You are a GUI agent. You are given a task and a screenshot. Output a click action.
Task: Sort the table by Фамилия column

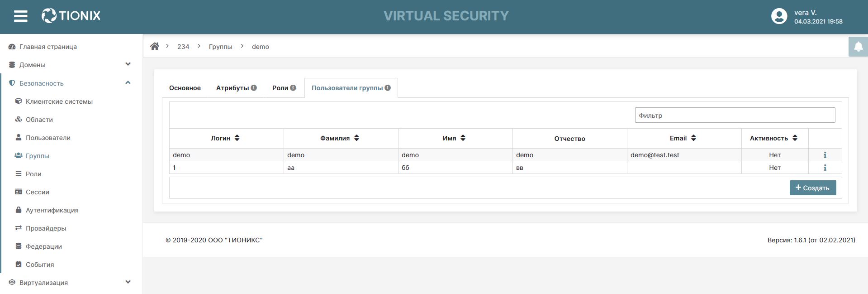(x=356, y=138)
